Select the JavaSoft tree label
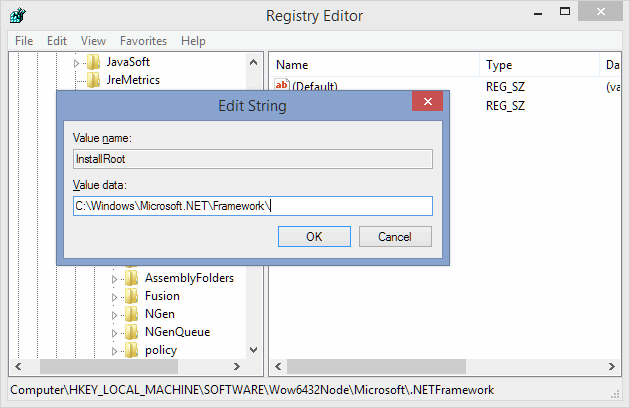Screen dimensions: 630x408 (128, 62)
